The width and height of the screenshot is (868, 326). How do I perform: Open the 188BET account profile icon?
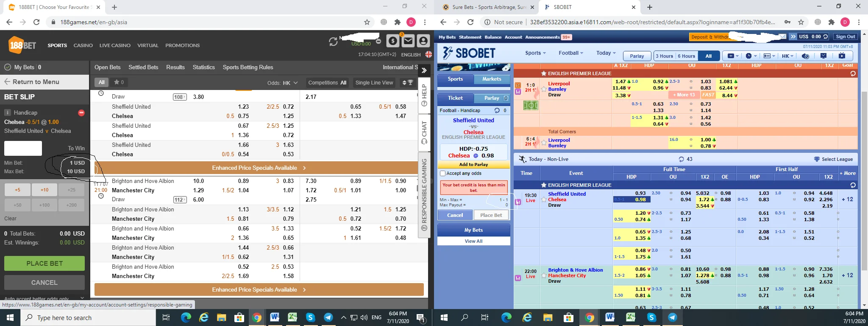[x=423, y=41]
